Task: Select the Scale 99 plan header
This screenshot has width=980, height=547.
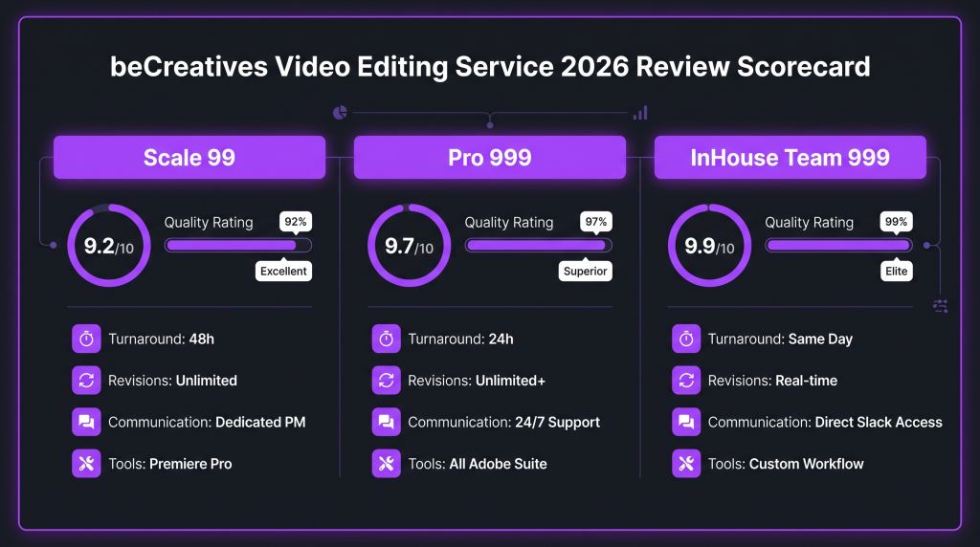Action: coord(189,158)
